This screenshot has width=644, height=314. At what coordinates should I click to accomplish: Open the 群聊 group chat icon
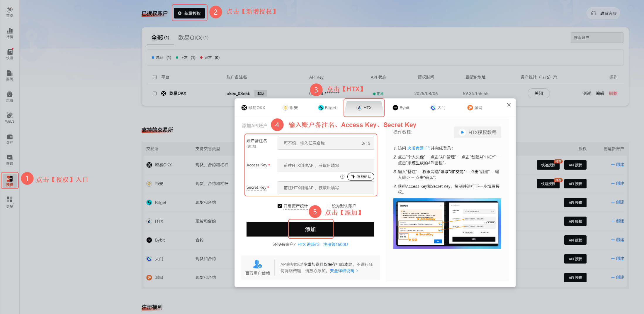point(10,160)
